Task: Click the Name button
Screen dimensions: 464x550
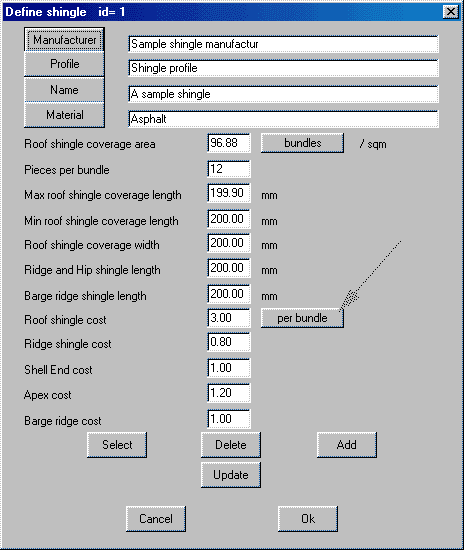Action: coord(65,90)
